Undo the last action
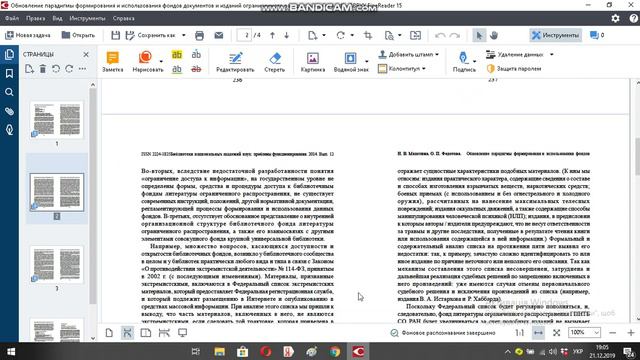Image resolution: width=640 pixels, height=360 pixels. pos(440,36)
